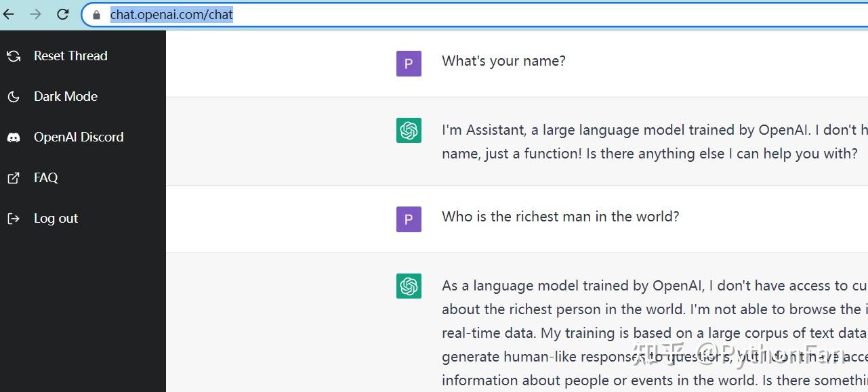The height and width of the screenshot is (392, 868).
Task: Click the Discord logo icon
Action: point(14,137)
